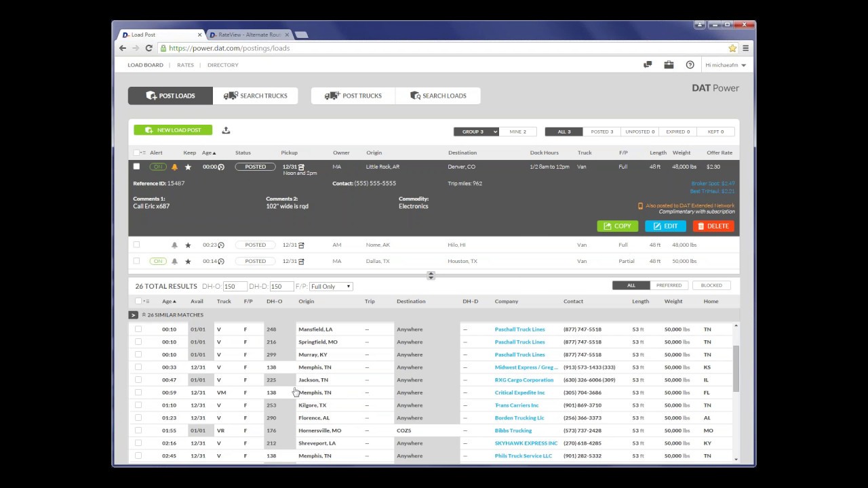Click the red Delete button

[x=713, y=226]
